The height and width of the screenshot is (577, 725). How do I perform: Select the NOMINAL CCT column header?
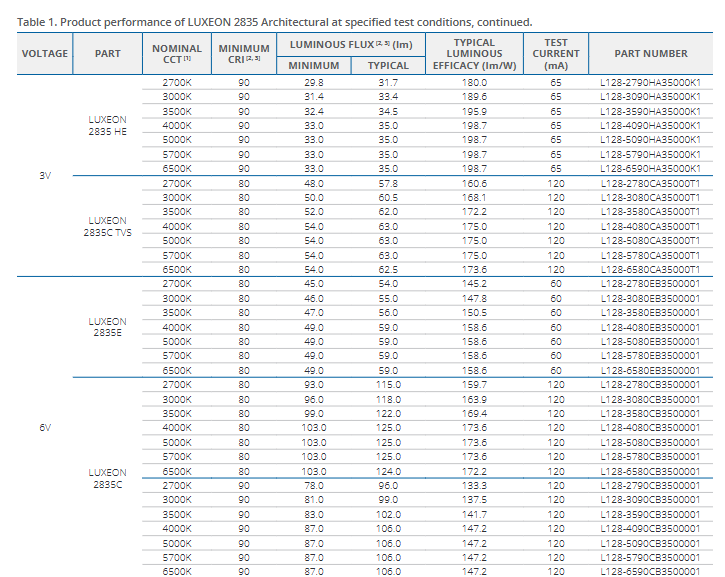pos(176,54)
